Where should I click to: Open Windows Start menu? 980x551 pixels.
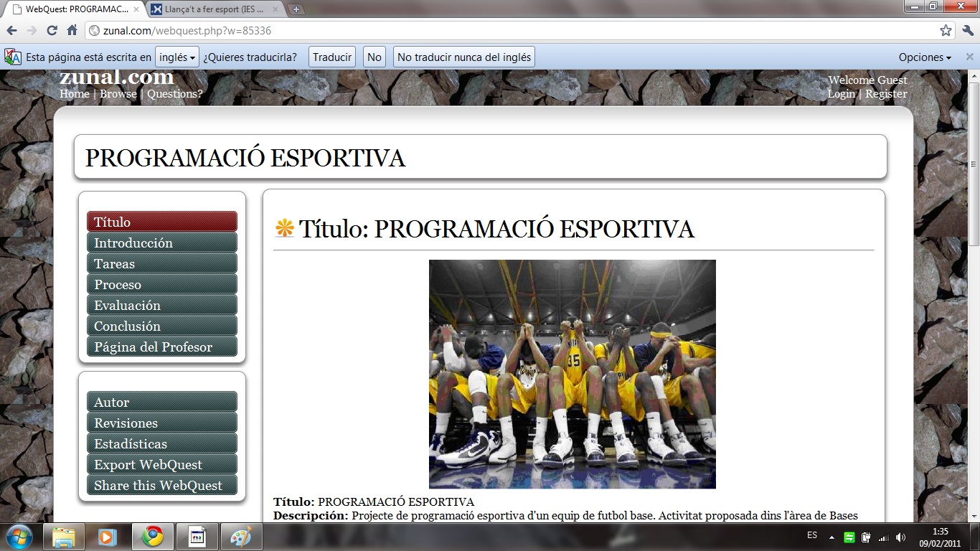click(x=18, y=537)
